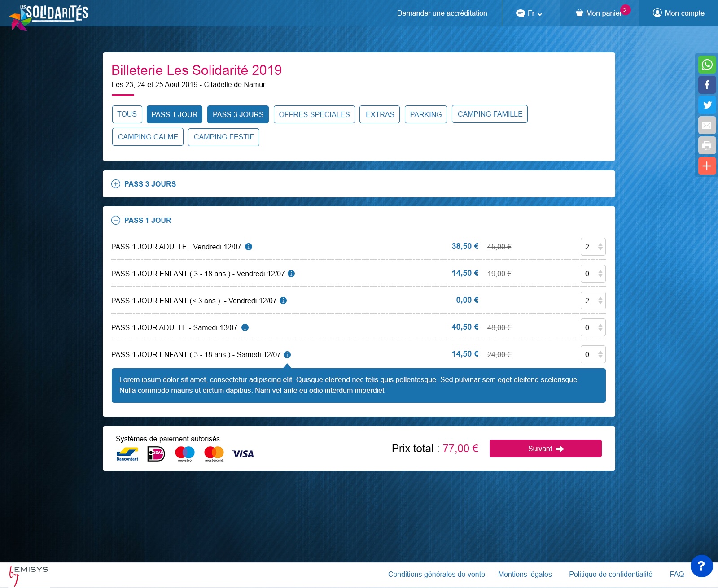The width and height of the screenshot is (718, 588).
Task: Info icon for ADULTE Samedi 13/07
Action: click(x=245, y=327)
